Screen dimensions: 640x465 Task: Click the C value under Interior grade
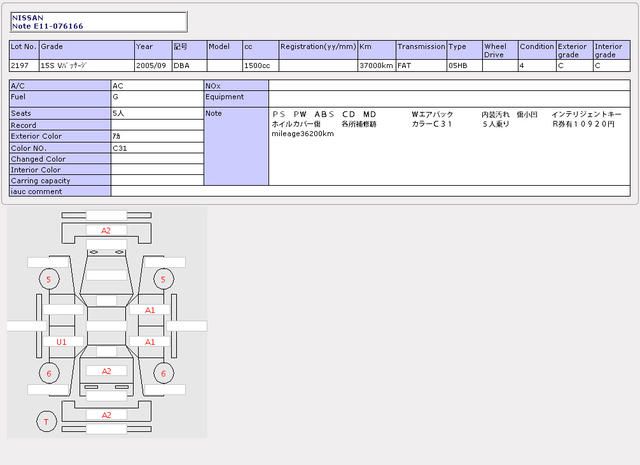[611, 66]
